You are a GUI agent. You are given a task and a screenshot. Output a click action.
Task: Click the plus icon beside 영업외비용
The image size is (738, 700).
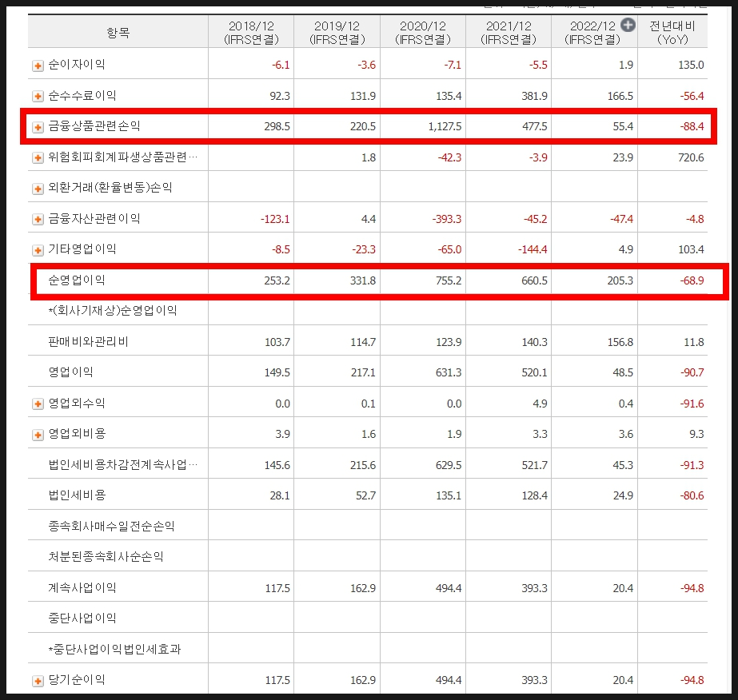tap(38, 435)
